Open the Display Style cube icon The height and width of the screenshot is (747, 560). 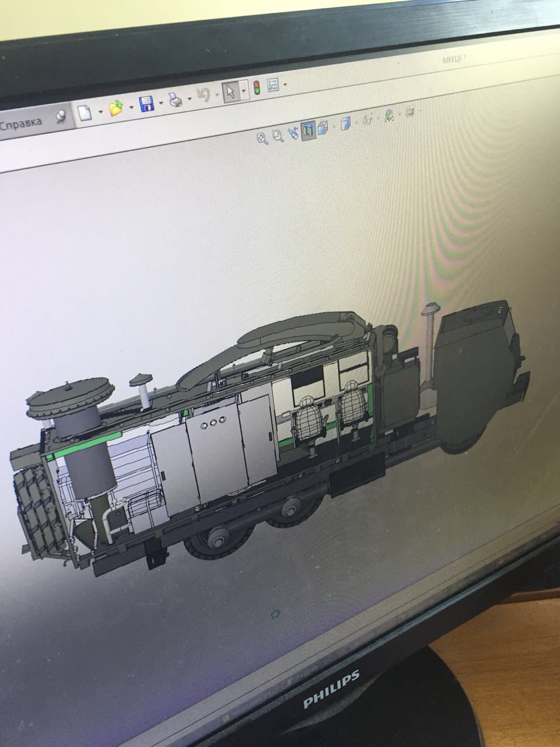coord(345,123)
